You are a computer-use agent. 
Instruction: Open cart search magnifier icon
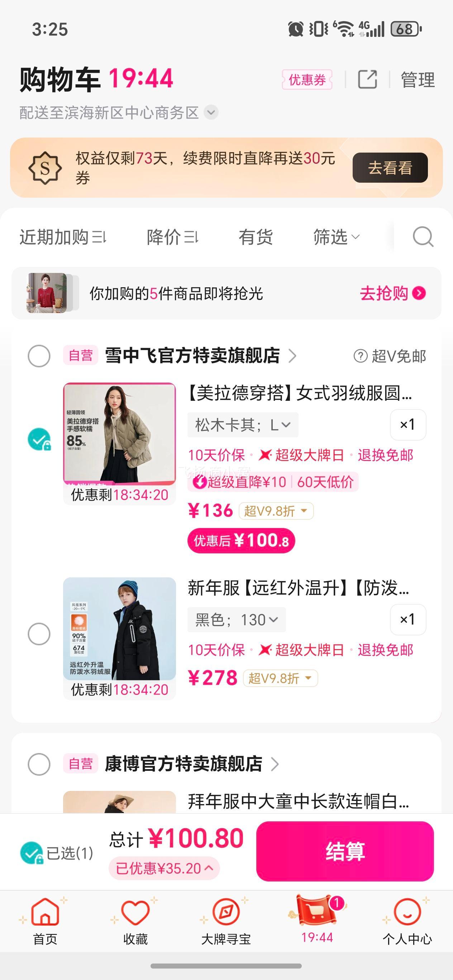pos(423,237)
